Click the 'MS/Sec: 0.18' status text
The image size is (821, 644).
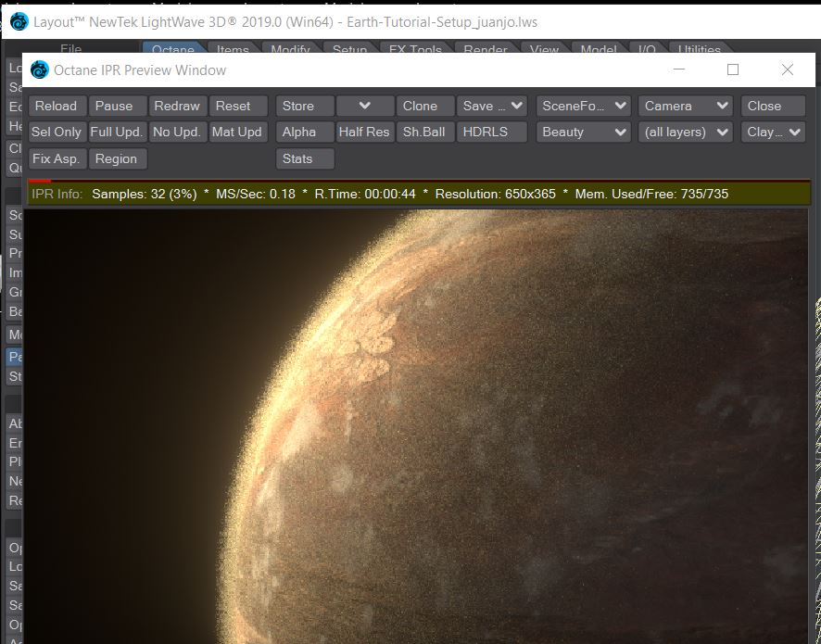point(256,194)
